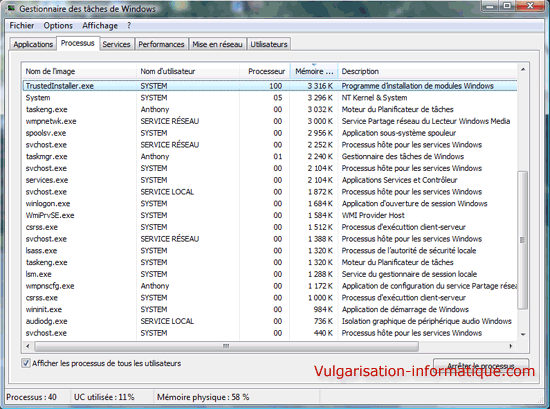
Task: Click the Processus : 40 status entry
Action: coord(32,397)
